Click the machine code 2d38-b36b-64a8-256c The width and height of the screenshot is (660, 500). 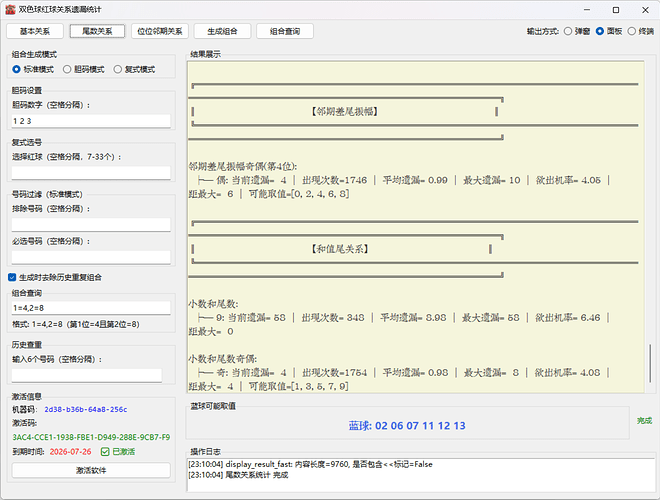pyautogui.click(x=86, y=409)
